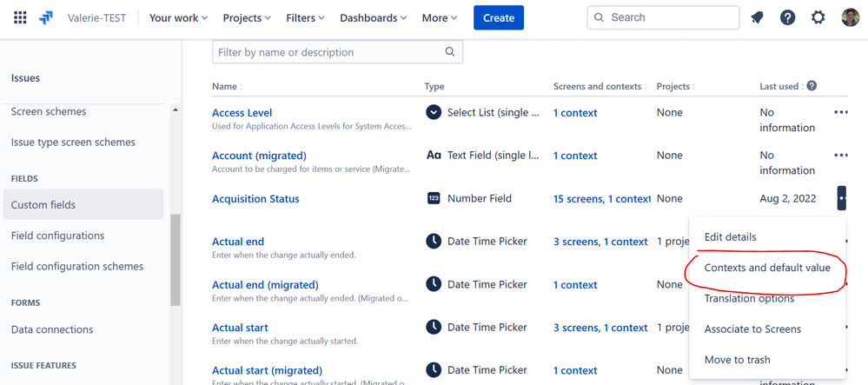The image size is (868, 385).
Task: Click the top bar Search field
Action: tap(663, 17)
